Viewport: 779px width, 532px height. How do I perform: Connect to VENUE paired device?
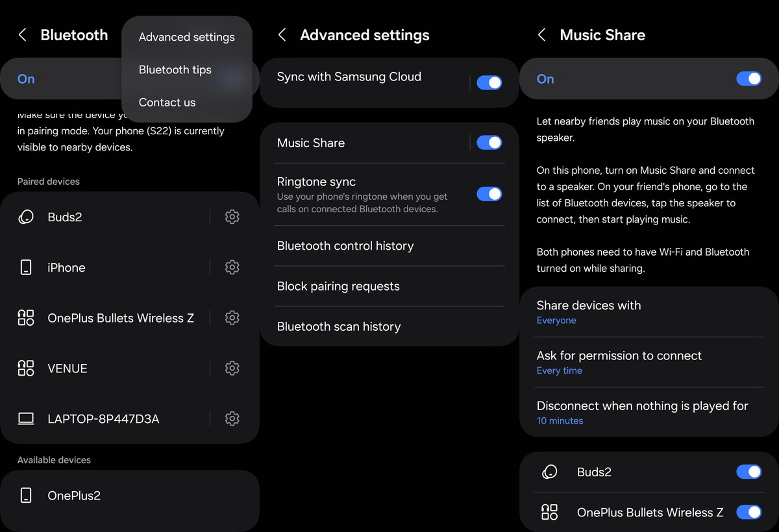(68, 369)
